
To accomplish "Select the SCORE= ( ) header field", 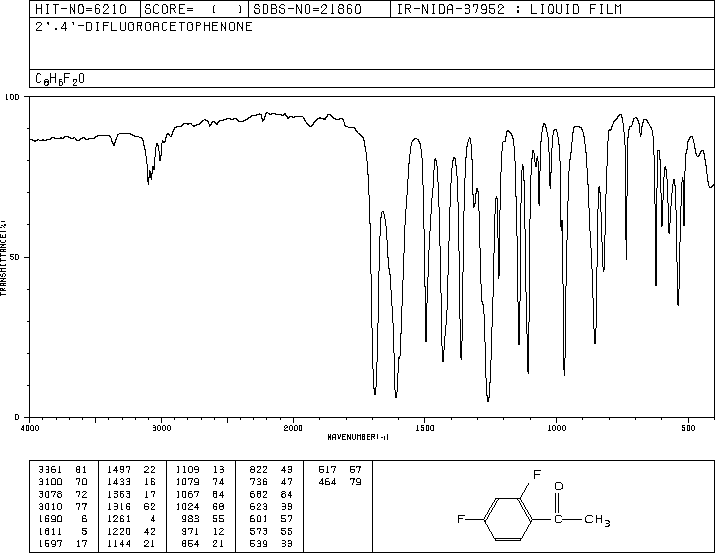I will coord(194,9).
